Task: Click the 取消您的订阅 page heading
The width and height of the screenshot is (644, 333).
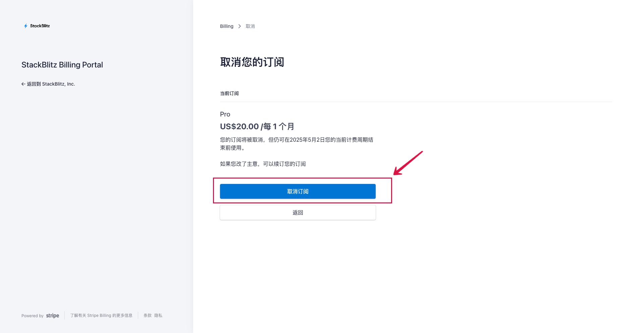Action: pos(252,62)
